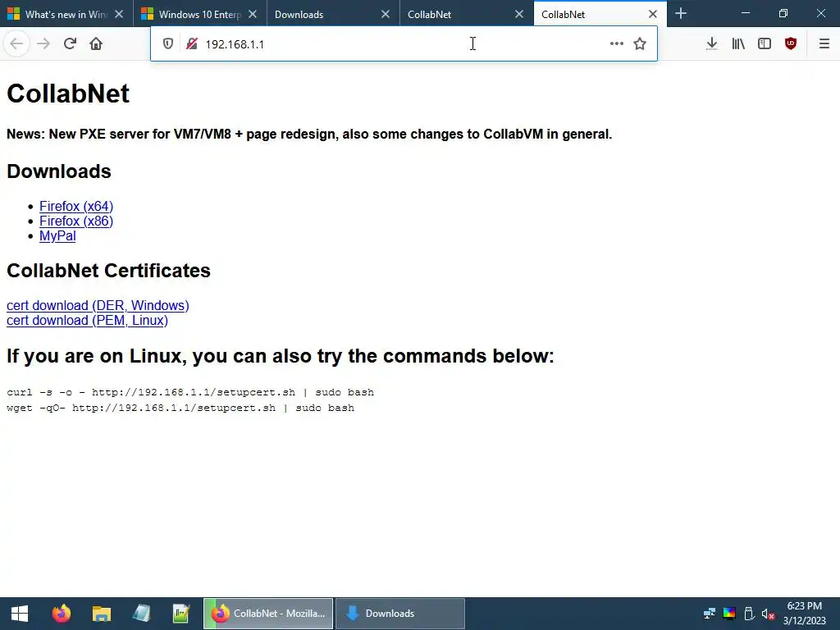Viewport: 840px width, 630px height.
Task: Reload the current page
Action: (70, 44)
